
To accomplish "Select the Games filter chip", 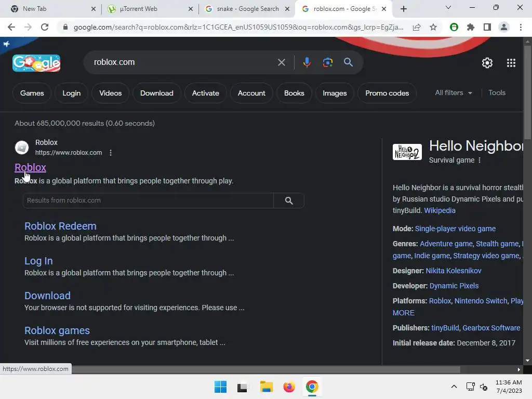I will pyautogui.click(x=32, y=94).
